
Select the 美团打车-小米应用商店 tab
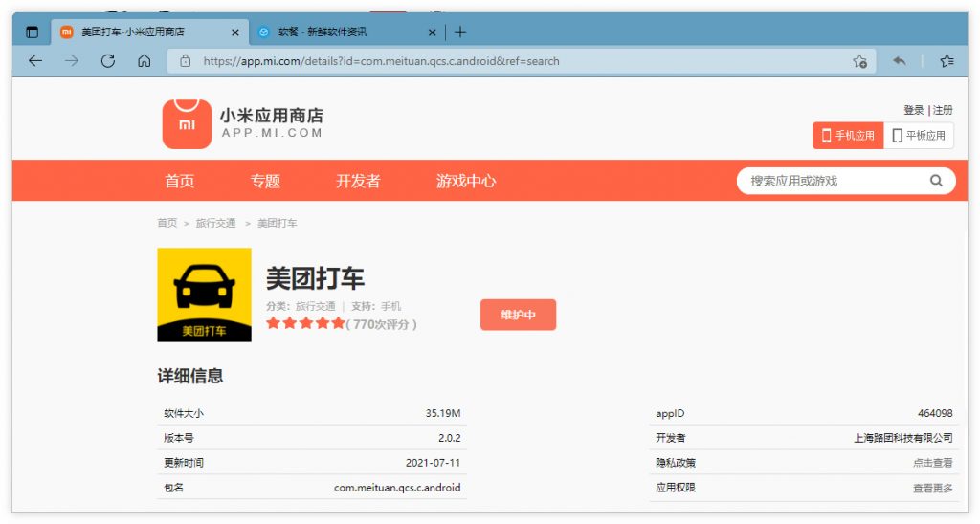click(150, 32)
